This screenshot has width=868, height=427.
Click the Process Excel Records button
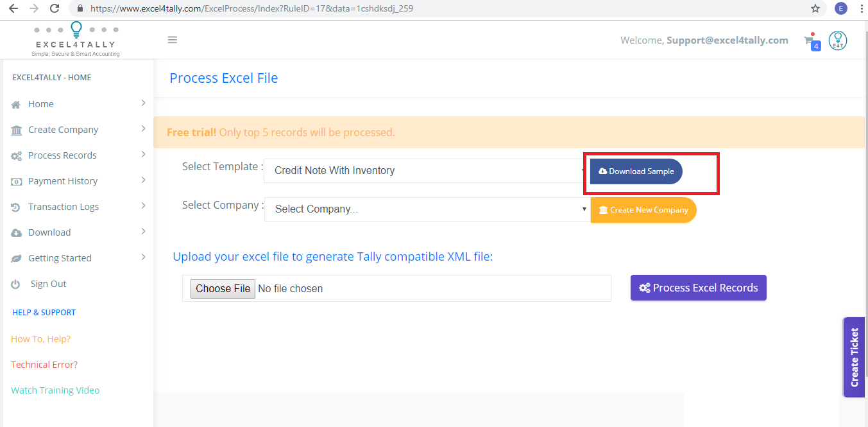coord(699,288)
